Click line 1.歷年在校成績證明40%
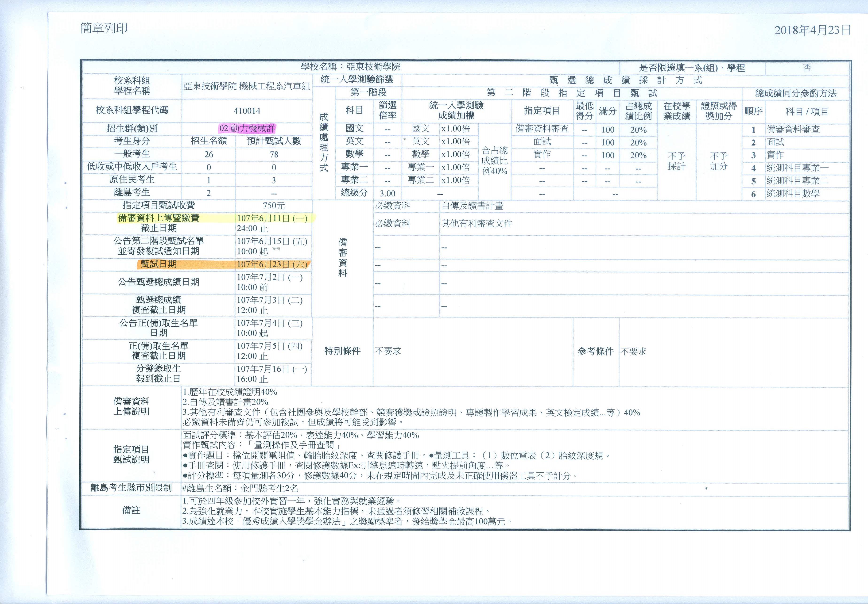The height and width of the screenshot is (604, 868). coord(230,392)
